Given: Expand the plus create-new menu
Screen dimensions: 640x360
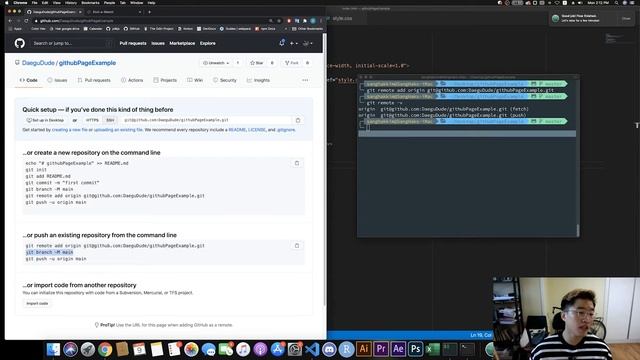Looking at the screenshot, I should (x=293, y=43).
